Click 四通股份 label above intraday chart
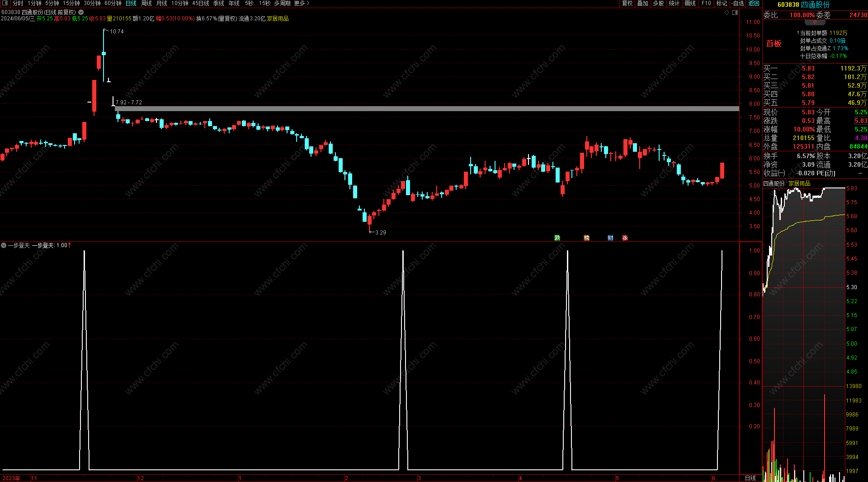Screen dimensions: 868x482 (x=774, y=183)
